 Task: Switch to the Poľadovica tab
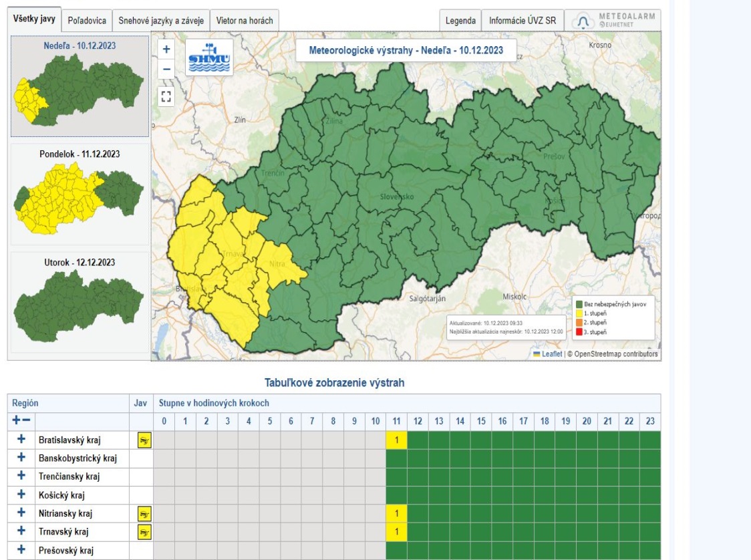click(87, 21)
